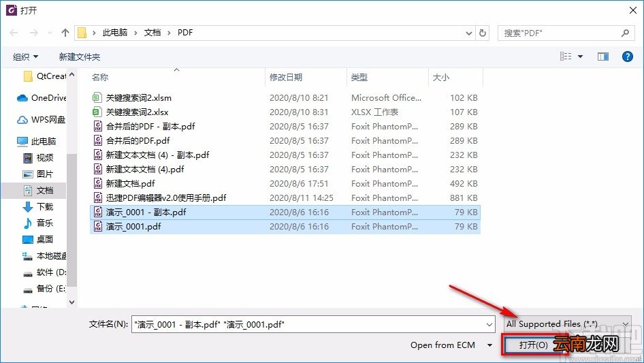This screenshot has width=644, height=363.
Task: Click icon of 演示_0001.pdf
Action: (98, 227)
